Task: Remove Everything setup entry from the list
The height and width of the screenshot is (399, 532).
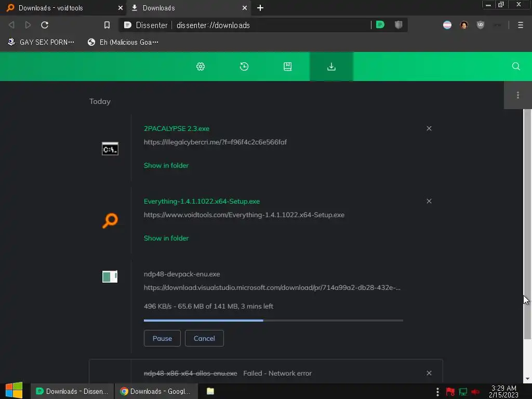Action: (x=429, y=201)
